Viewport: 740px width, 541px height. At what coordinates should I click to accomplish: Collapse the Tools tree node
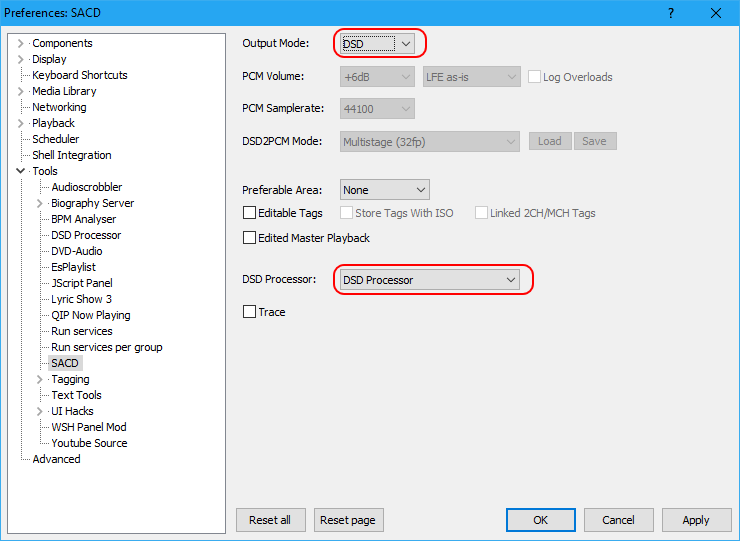click(x=21, y=171)
